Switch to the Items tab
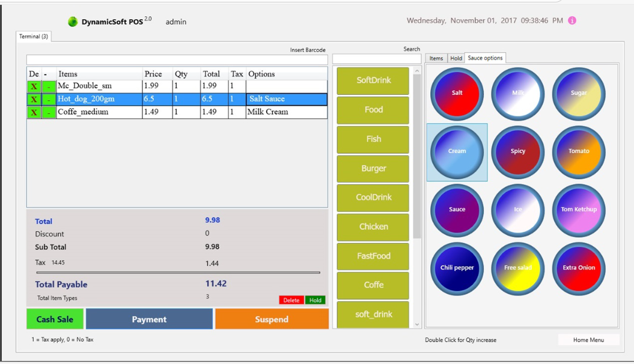The height and width of the screenshot is (364, 634). tap(436, 58)
